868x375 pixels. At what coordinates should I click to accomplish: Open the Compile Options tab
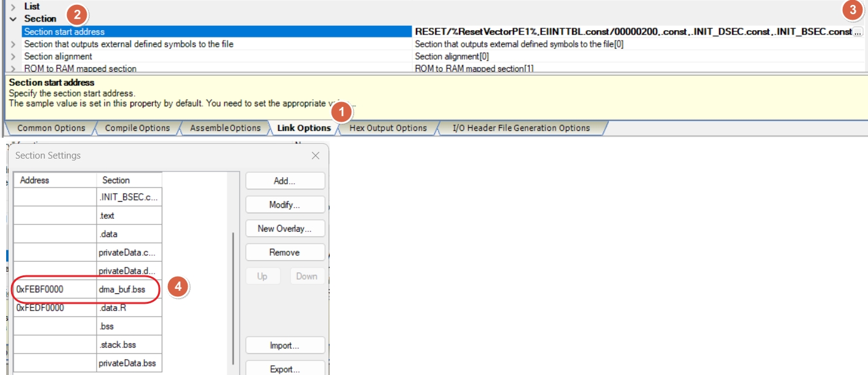point(137,128)
